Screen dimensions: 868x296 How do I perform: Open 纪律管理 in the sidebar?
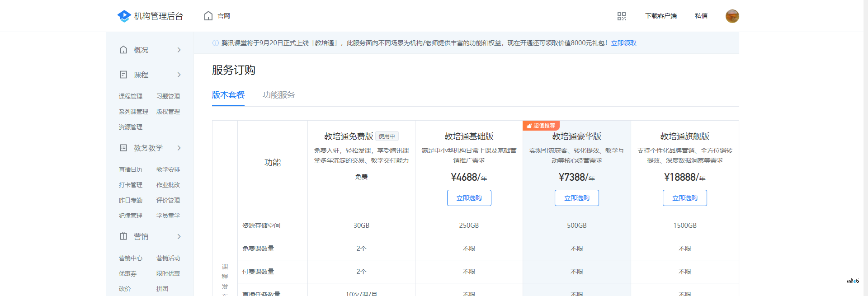(x=131, y=216)
